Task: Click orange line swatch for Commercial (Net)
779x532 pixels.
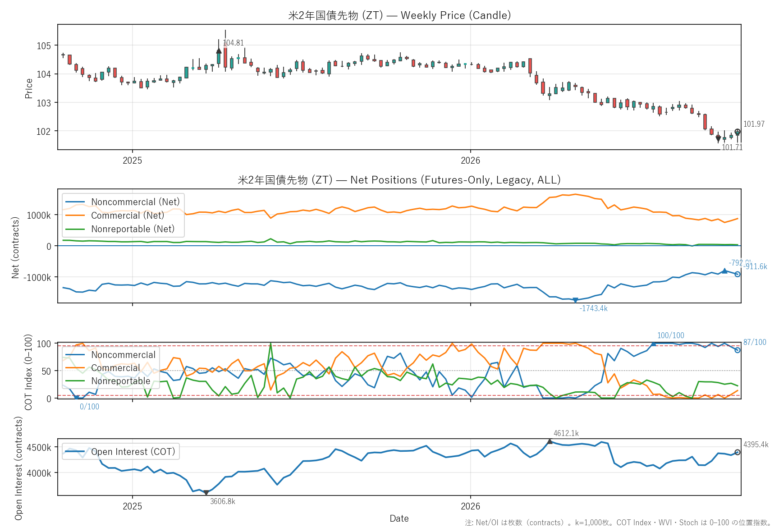Action: (x=75, y=216)
